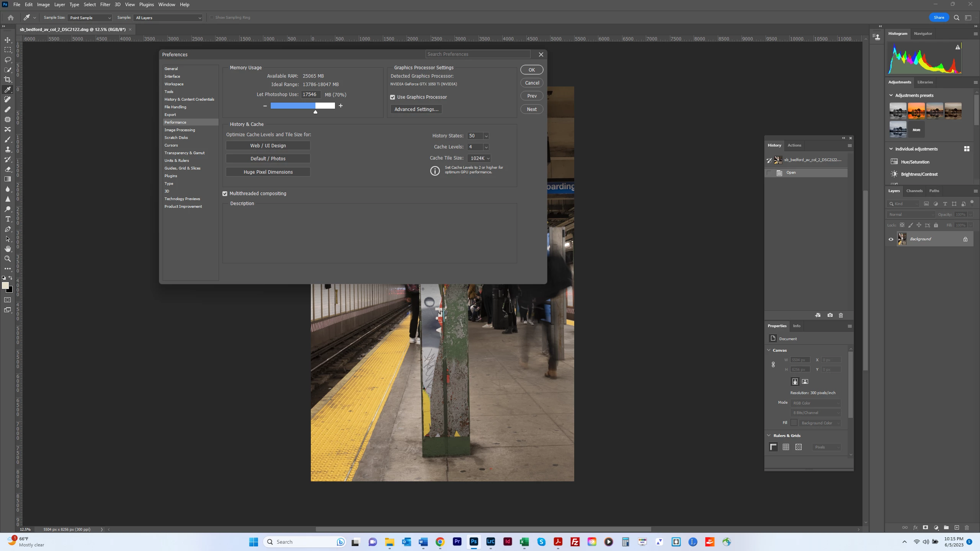Create new snapshot camera icon in History
The width and height of the screenshot is (980, 551).
[x=830, y=315]
